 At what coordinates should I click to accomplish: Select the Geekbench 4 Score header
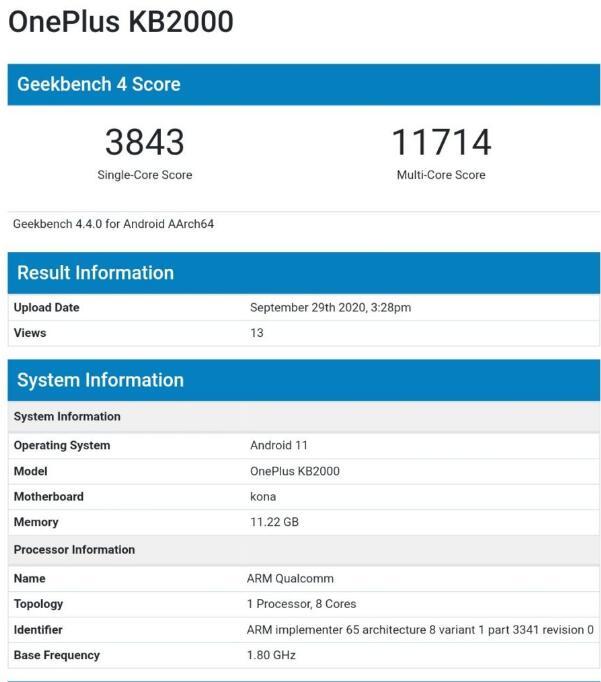304,84
